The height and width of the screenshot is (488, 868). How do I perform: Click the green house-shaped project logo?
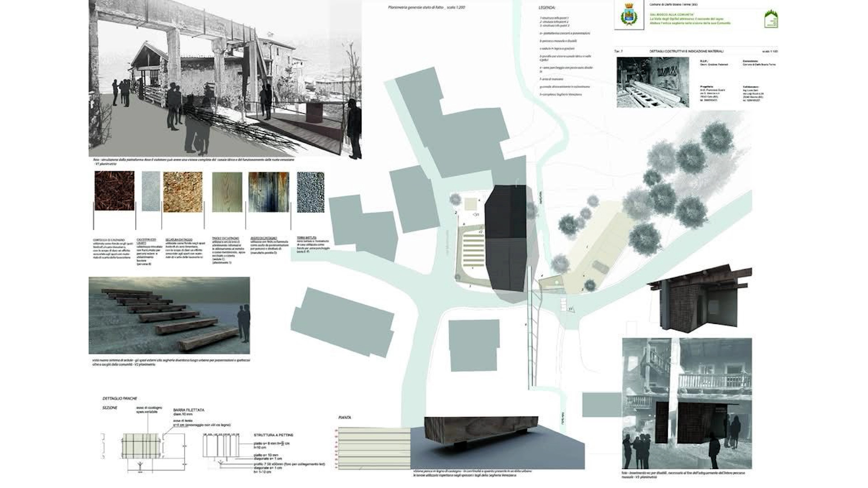770,19
